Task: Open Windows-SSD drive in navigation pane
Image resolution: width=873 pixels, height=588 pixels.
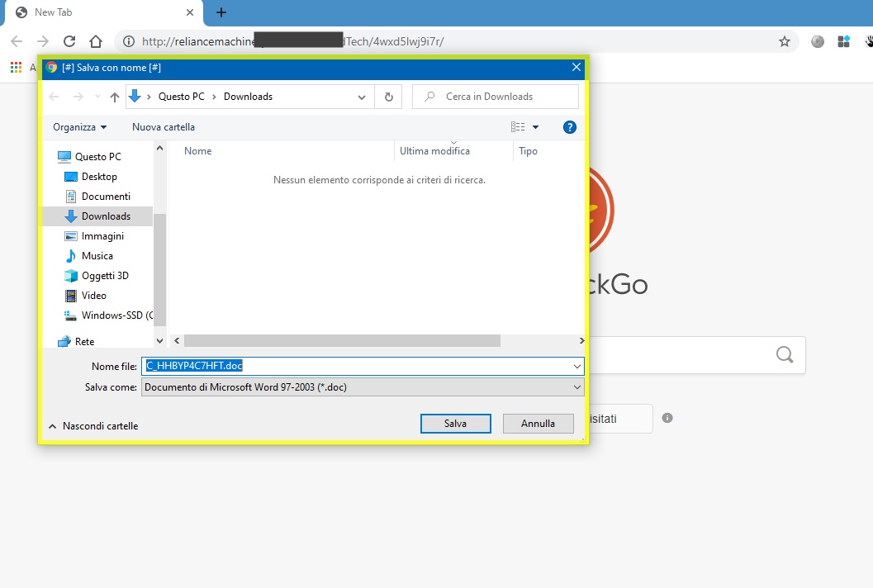Action: [108, 315]
